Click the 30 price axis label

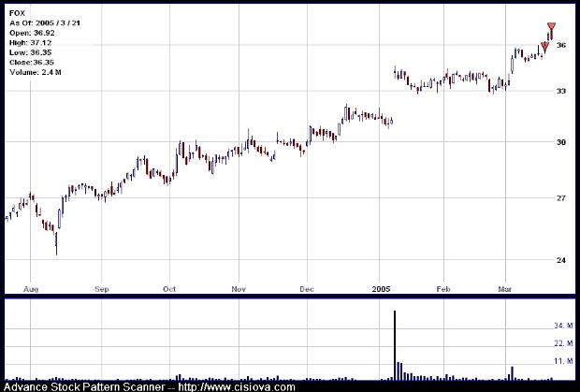pyautogui.click(x=561, y=142)
